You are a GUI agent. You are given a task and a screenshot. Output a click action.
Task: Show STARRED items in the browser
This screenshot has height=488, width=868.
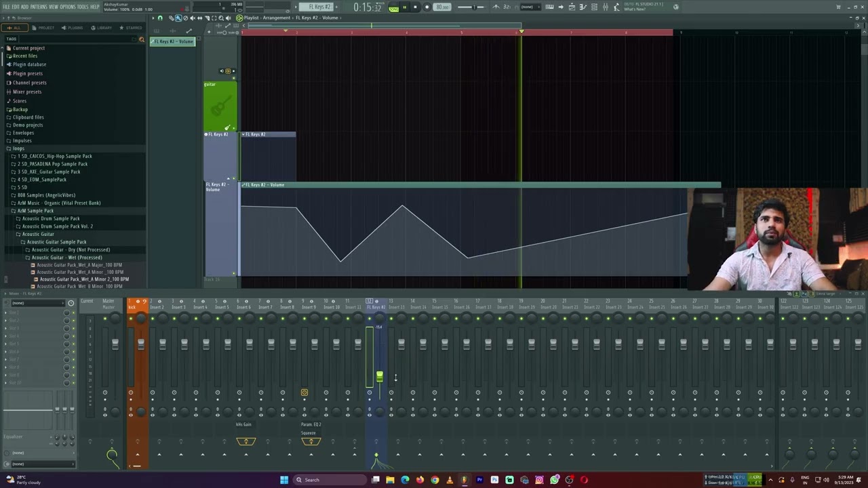click(x=132, y=28)
